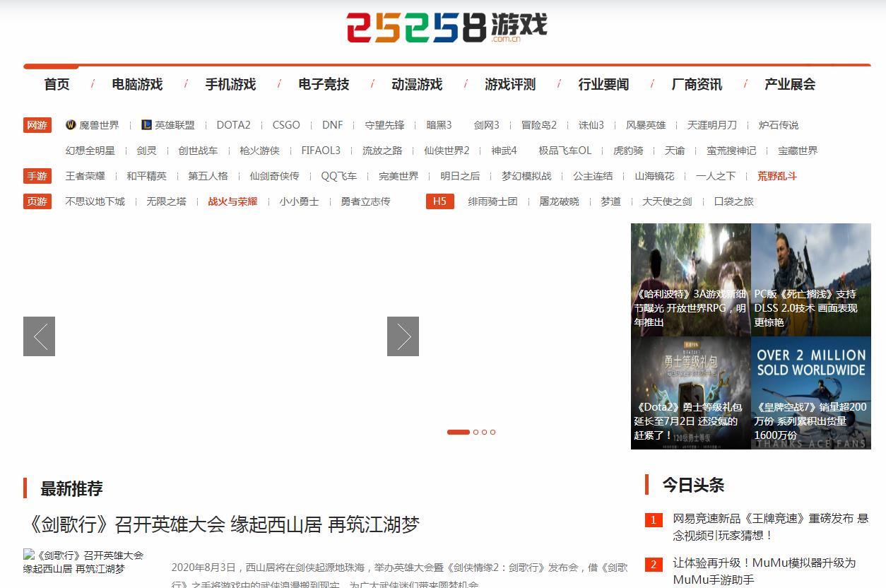The width and height of the screenshot is (886, 588).
Task: Open the 幻想全明星 link
Action: coord(90,151)
